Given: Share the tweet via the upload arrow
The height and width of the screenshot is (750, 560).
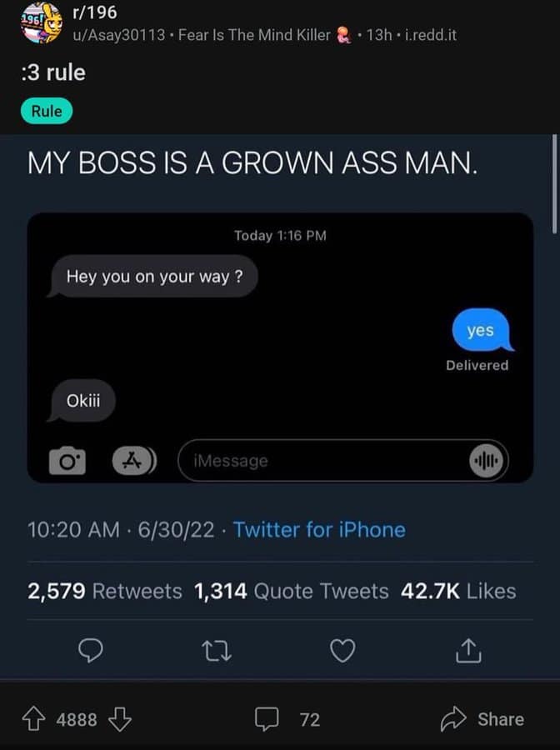Looking at the screenshot, I should (x=468, y=651).
